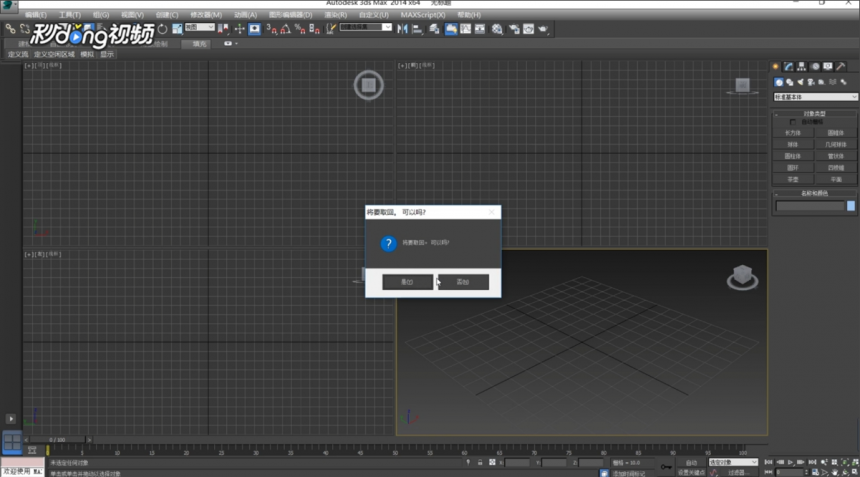Screen dimensions: 860x477
Task: Click the 设置关键点 set key button
Action: 691,472
